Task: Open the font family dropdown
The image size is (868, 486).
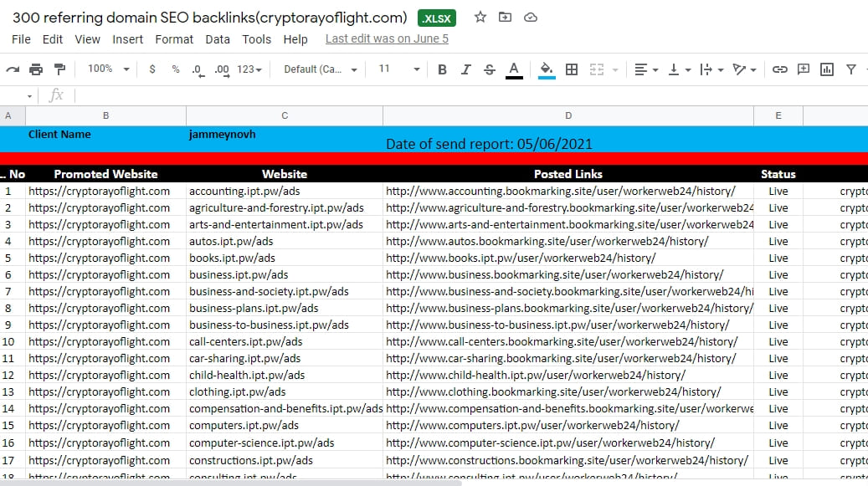Action: (x=321, y=69)
